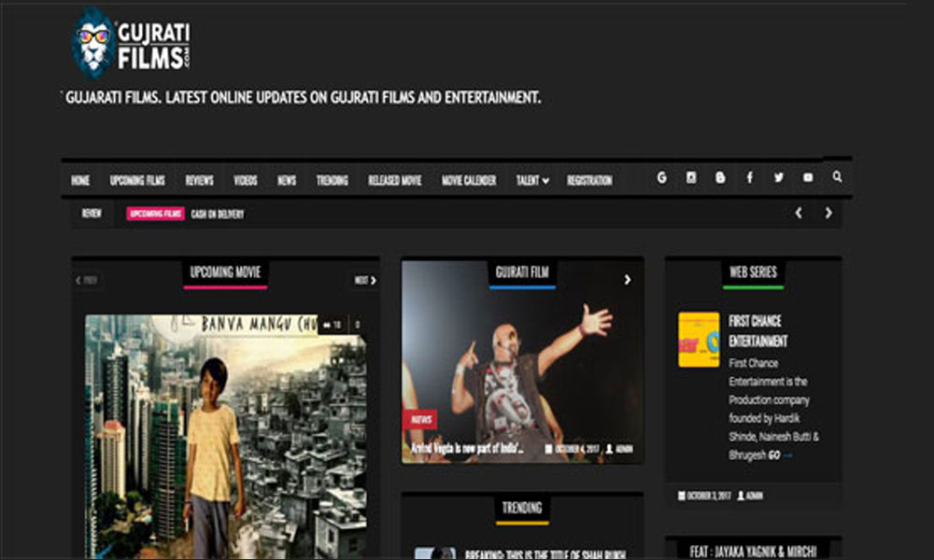Click the red News category tag
This screenshot has width=934, height=560.
coord(419,420)
